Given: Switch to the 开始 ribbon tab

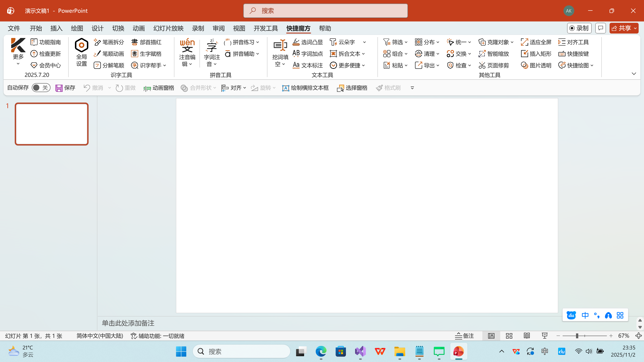Looking at the screenshot, I should pos(36,28).
